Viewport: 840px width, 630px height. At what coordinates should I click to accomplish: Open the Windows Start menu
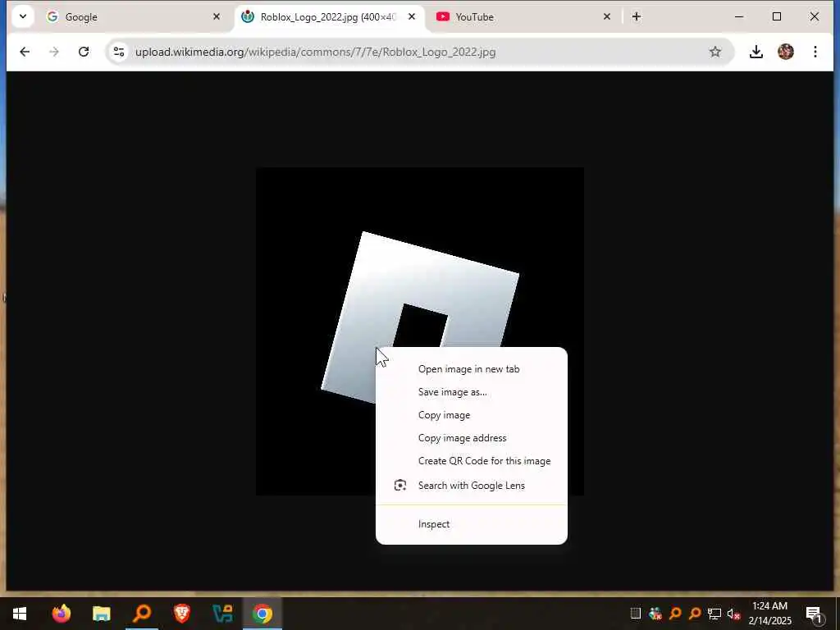coord(20,614)
